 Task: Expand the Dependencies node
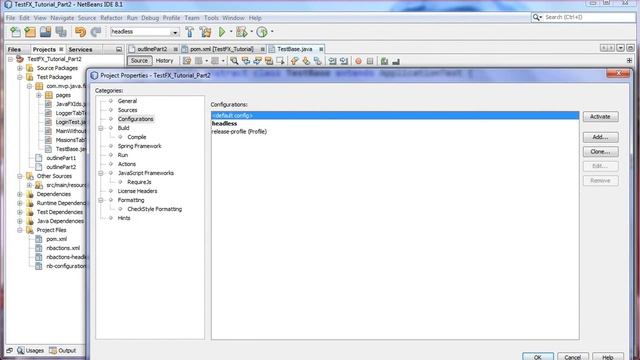[20, 194]
